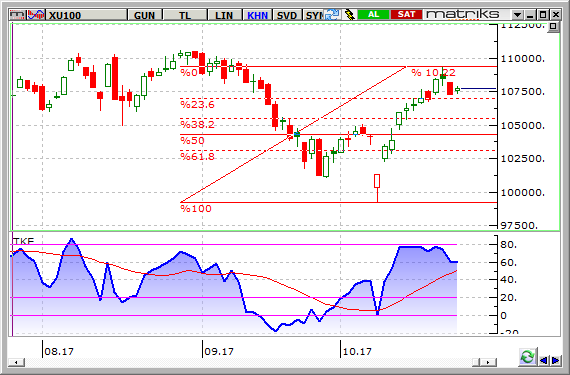Image resolution: width=570 pixels, height=375 pixels.
Task: Click the 80 level on TKE axis
Action: coord(509,245)
